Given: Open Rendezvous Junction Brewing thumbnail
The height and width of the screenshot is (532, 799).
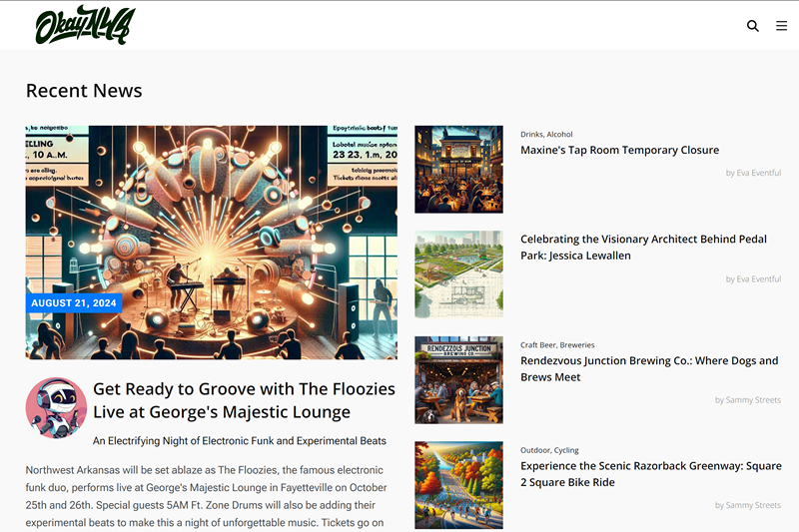Looking at the screenshot, I should (458, 379).
